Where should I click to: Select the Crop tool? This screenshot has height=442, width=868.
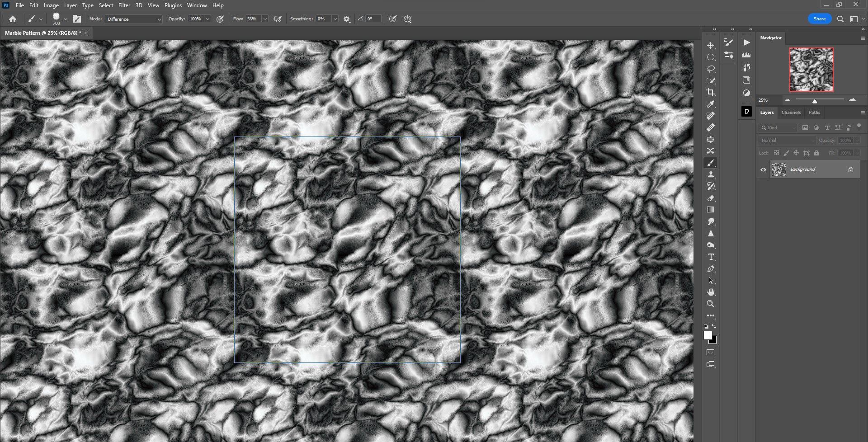pos(711,92)
